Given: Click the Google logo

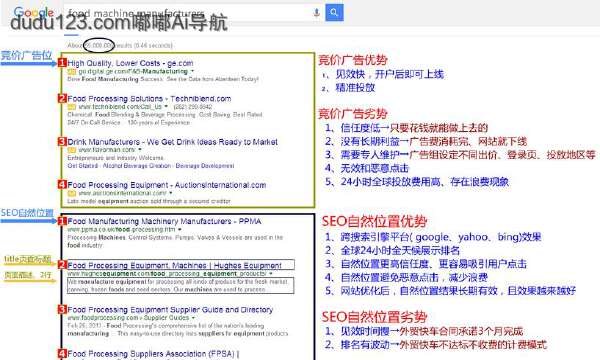Looking at the screenshot, I should click(x=34, y=12).
